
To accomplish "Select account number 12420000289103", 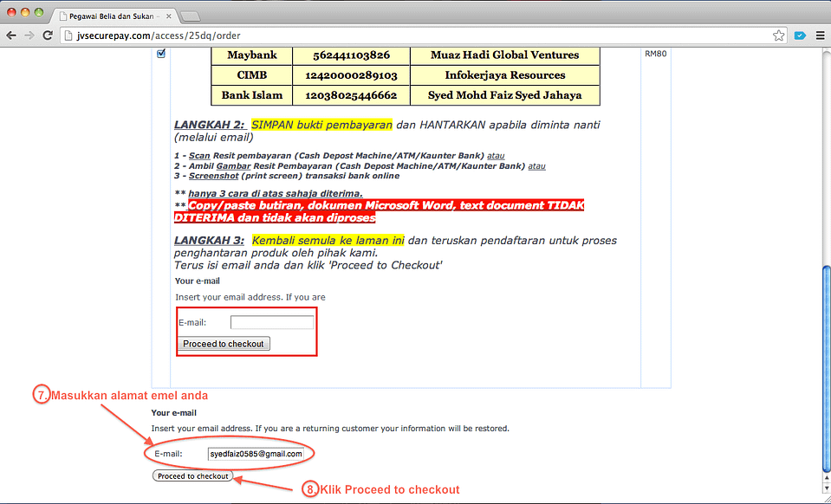I will tap(351, 75).
